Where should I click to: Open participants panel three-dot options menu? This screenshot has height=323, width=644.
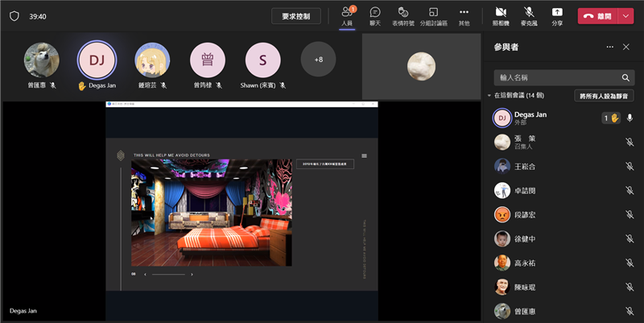point(609,48)
